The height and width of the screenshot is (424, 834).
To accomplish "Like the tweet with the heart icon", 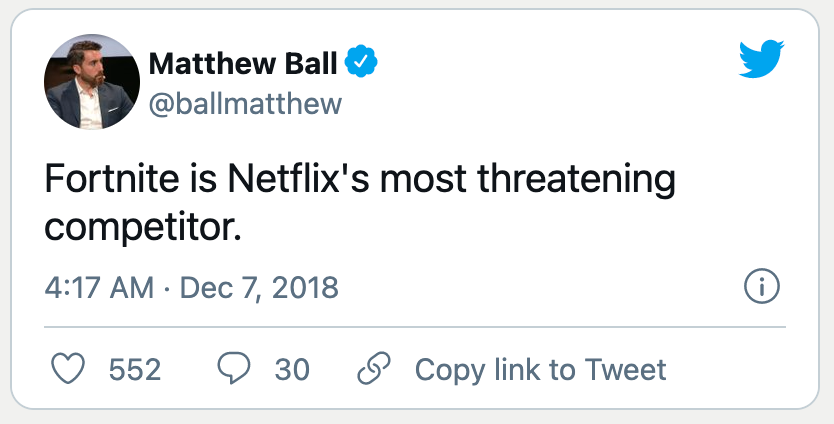I will click(67, 369).
